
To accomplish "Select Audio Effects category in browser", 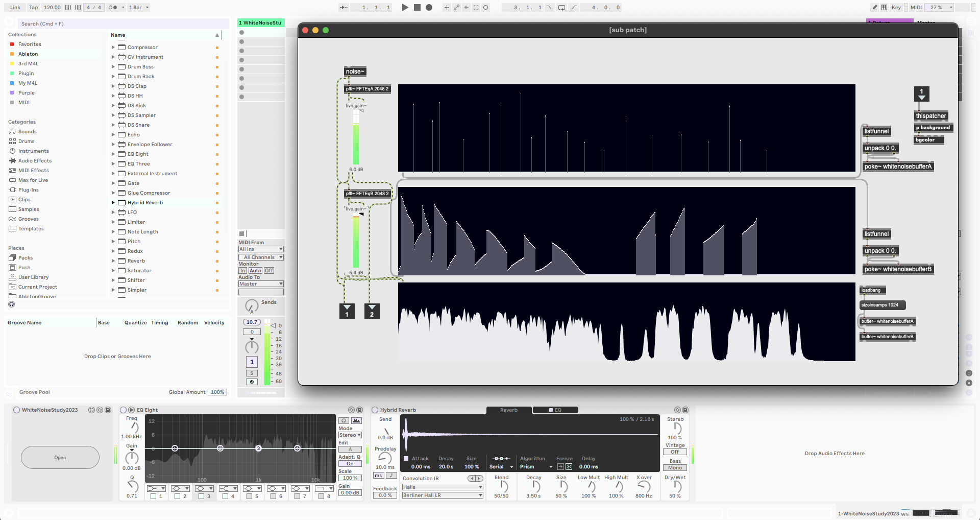I will (35, 161).
